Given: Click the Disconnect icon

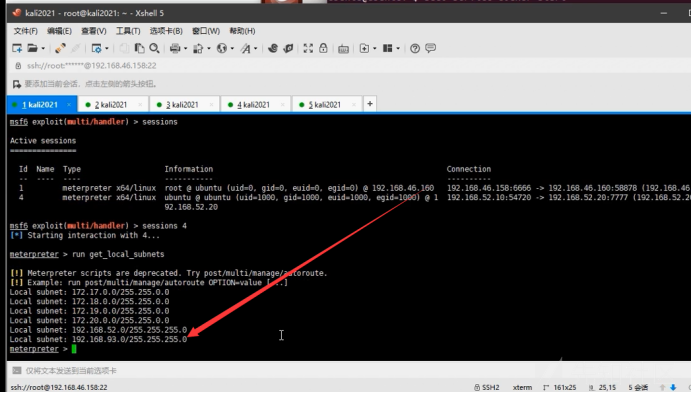Looking at the screenshot, I should pyautogui.click(x=75, y=48).
